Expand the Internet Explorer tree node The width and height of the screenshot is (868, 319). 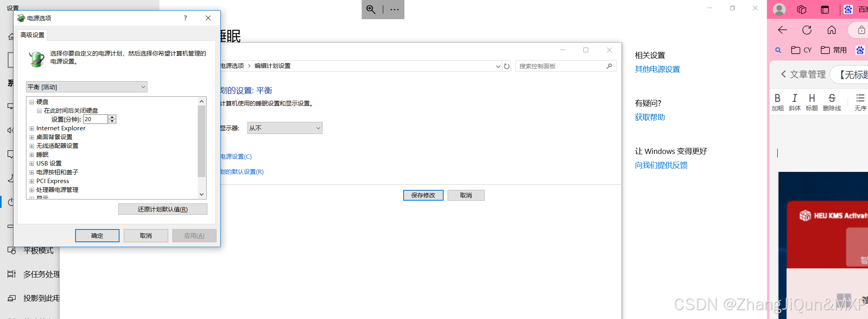point(32,128)
